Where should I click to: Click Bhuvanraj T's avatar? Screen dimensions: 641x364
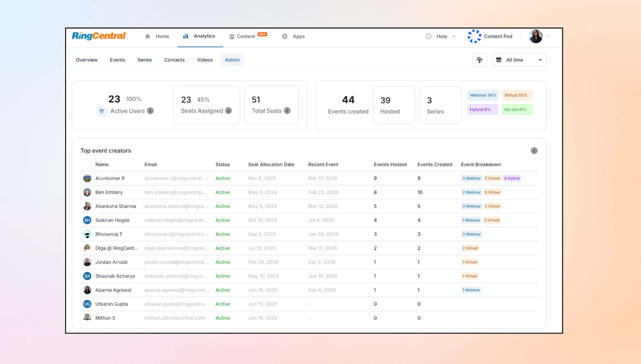(87, 234)
